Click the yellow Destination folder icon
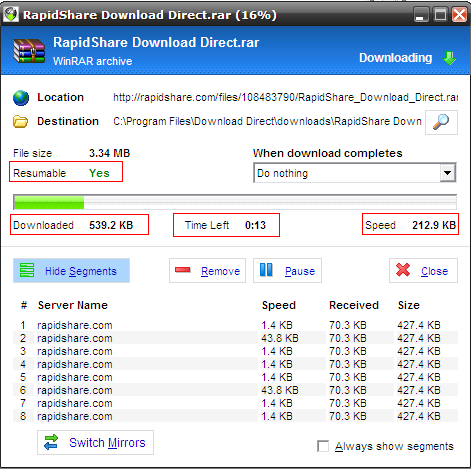 21,122
